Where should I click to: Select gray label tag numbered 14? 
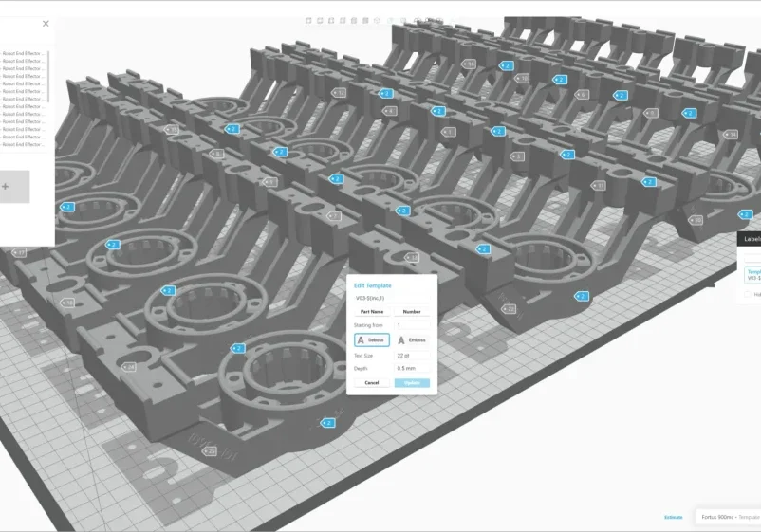coord(731,135)
